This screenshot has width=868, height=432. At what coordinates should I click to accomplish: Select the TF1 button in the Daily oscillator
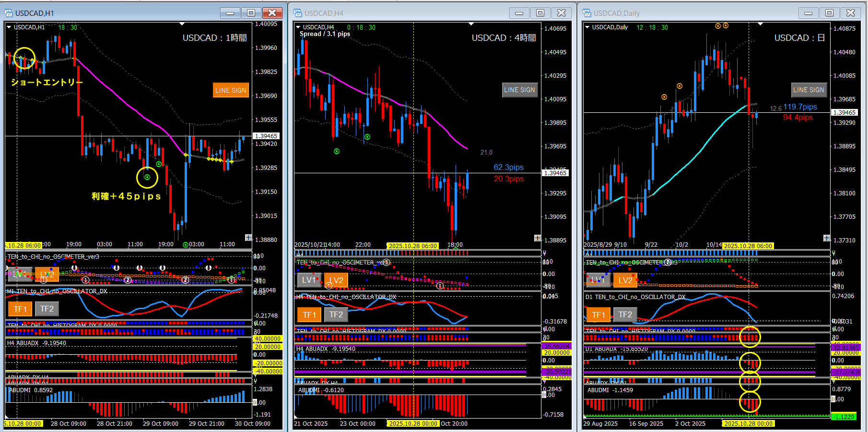tap(598, 314)
